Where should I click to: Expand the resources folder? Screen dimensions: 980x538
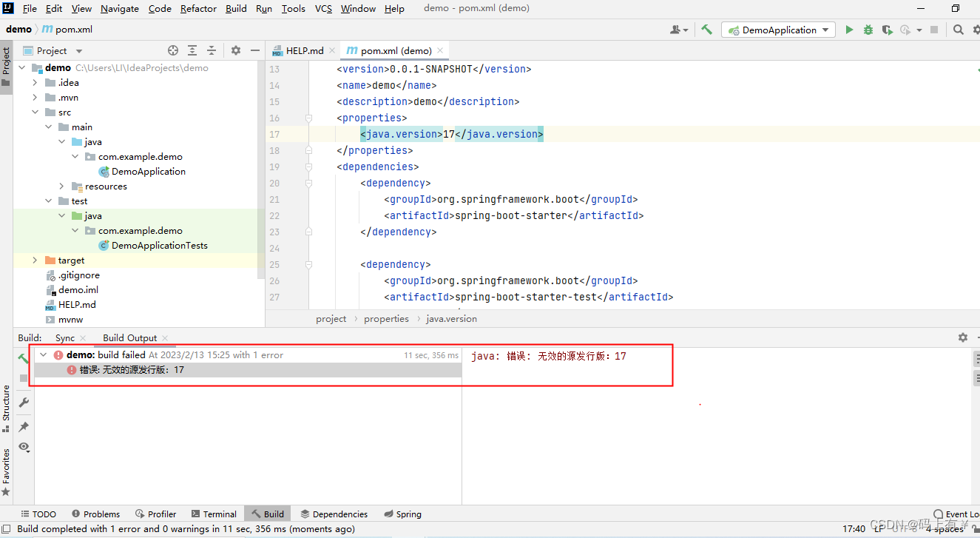click(62, 186)
